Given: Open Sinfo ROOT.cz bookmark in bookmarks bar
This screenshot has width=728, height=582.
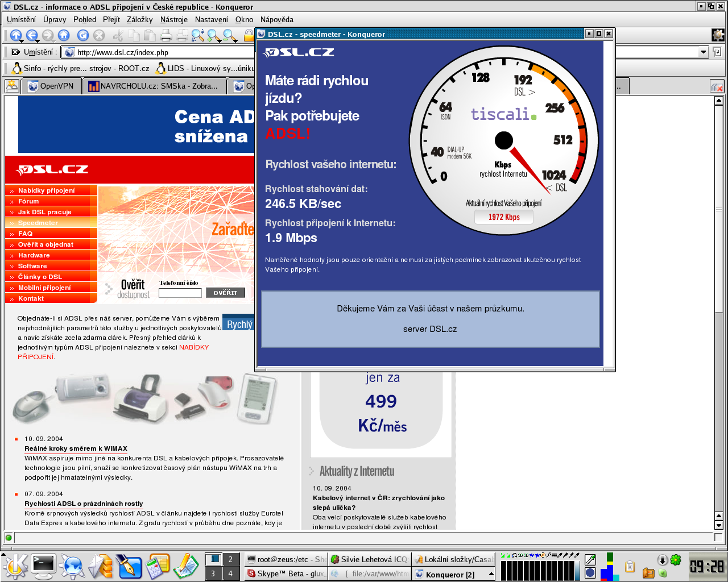Looking at the screenshot, I should click(x=81, y=68).
